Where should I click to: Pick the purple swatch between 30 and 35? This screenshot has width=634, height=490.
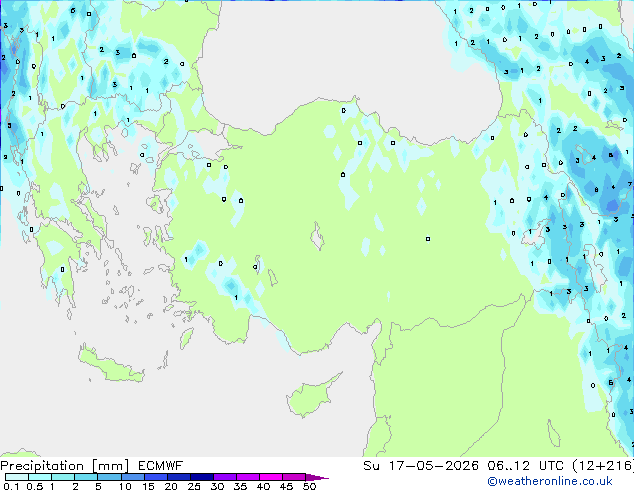click(x=225, y=477)
